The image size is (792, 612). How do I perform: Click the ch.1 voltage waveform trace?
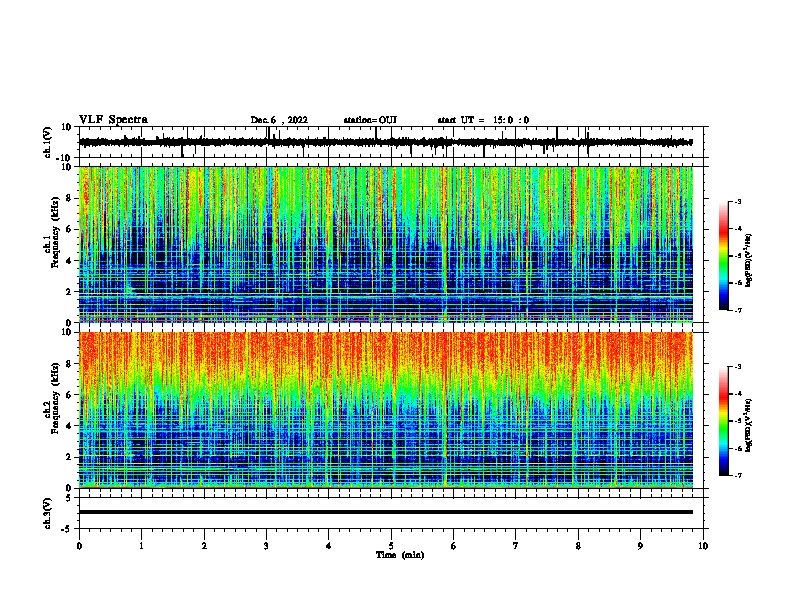[x=385, y=142]
